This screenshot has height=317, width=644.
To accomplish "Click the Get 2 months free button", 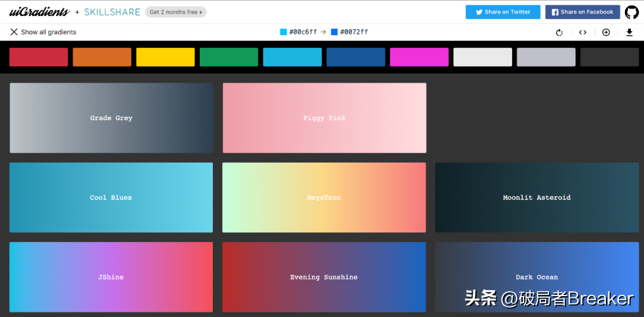I will click(175, 12).
